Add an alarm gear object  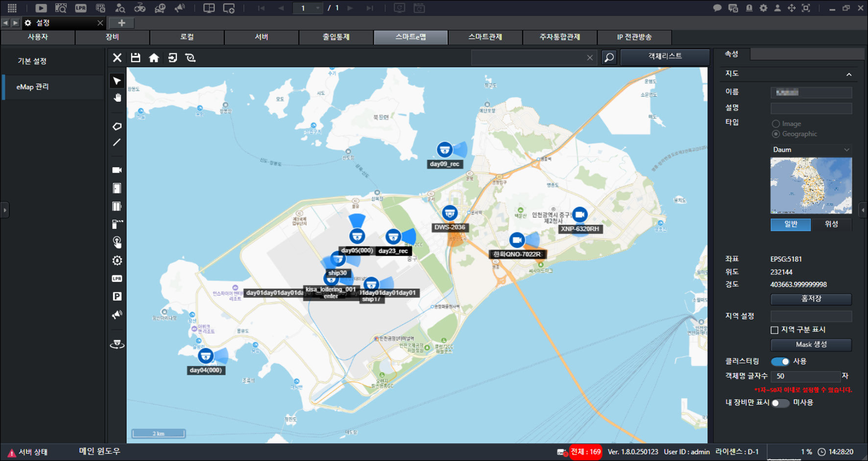pyautogui.click(x=117, y=260)
